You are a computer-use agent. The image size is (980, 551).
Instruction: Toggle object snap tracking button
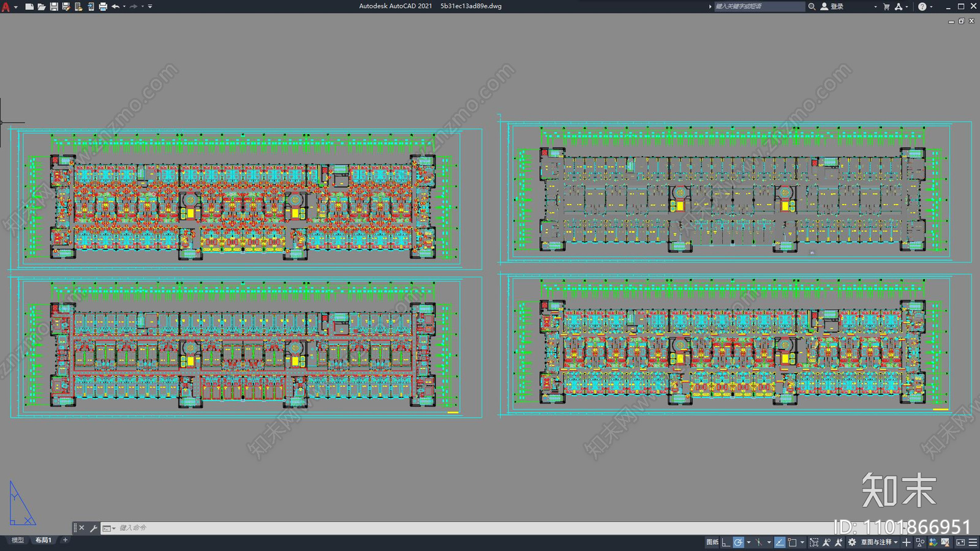[x=780, y=542]
